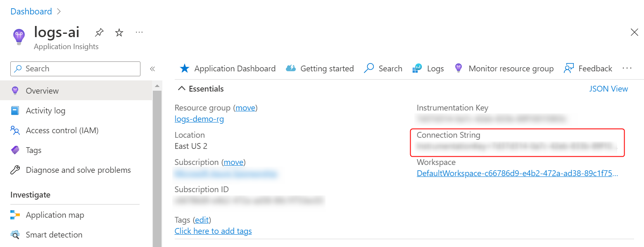Viewport: 644px width, 247px height.
Task: Click the Smart detection magnifier icon
Action: coord(15,235)
